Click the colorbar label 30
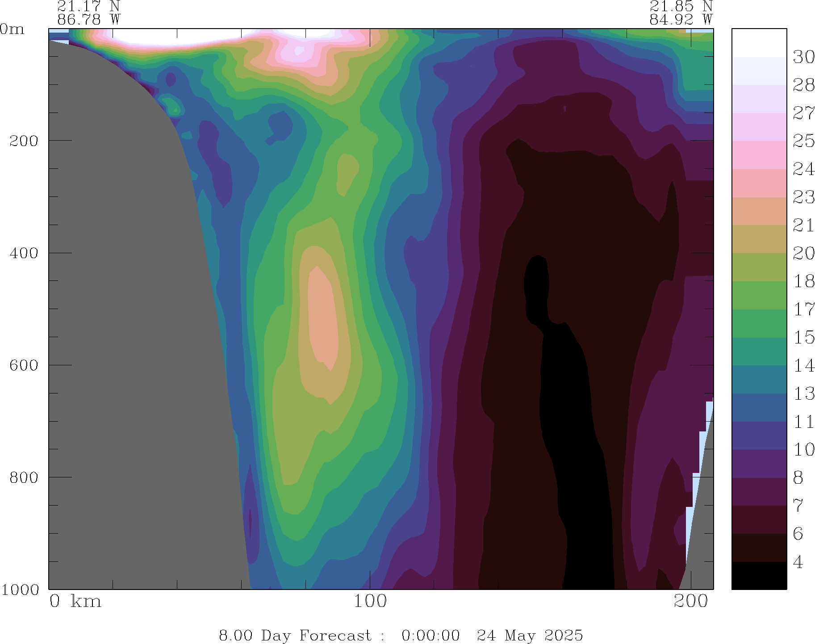Image resolution: width=815 pixels, height=644 pixels. (x=803, y=57)
